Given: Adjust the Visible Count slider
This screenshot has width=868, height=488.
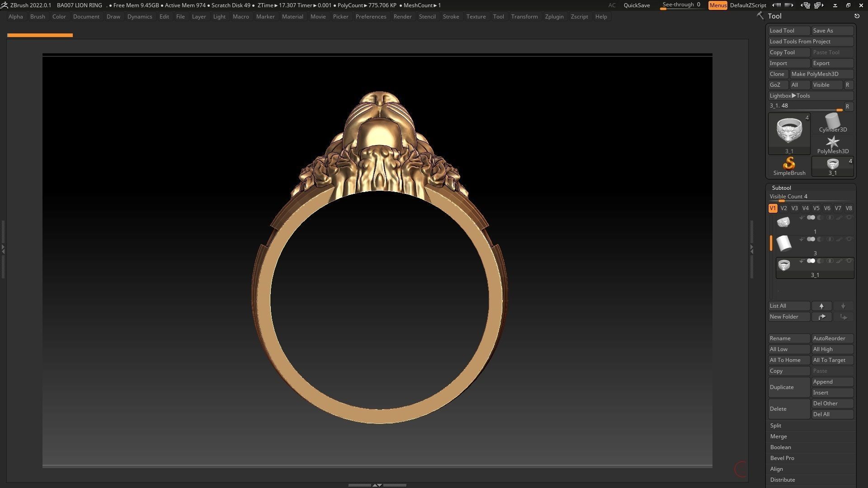Looking at the screenshot, I should pos(811,197).
